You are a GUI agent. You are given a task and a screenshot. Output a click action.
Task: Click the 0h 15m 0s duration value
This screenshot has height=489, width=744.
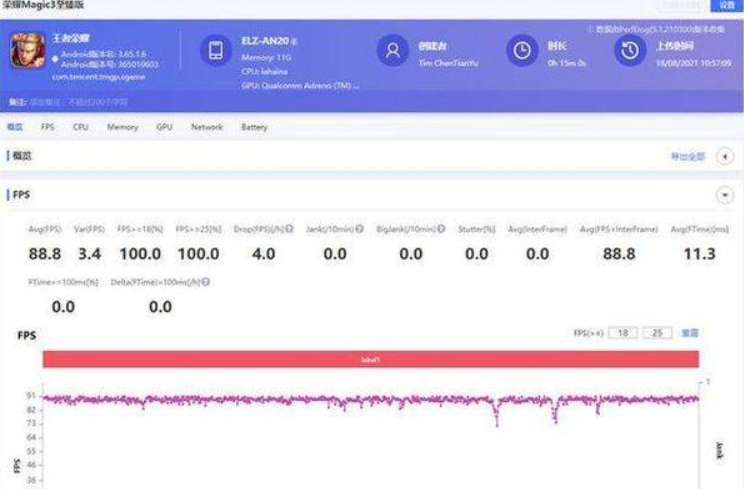567,63
